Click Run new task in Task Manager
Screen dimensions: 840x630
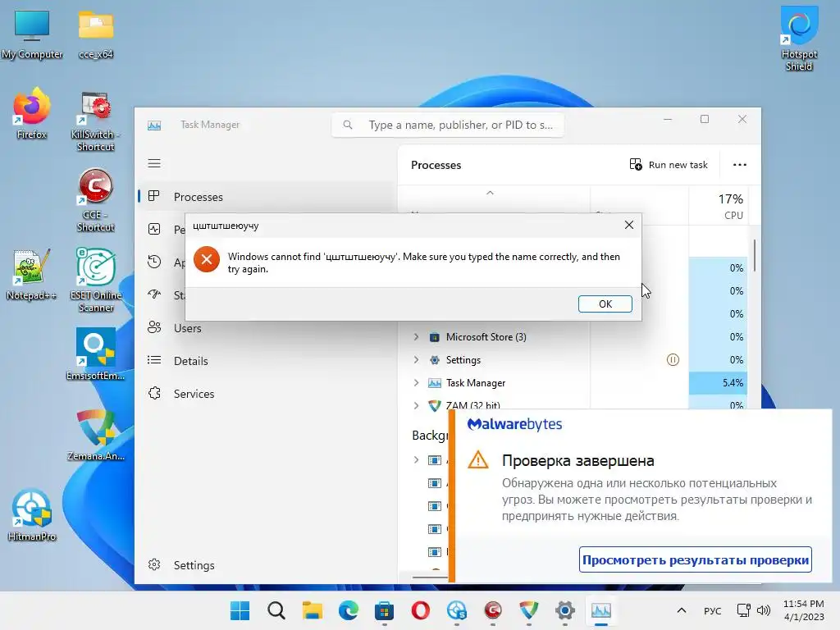pyautogui.click(x=669, y=165)
